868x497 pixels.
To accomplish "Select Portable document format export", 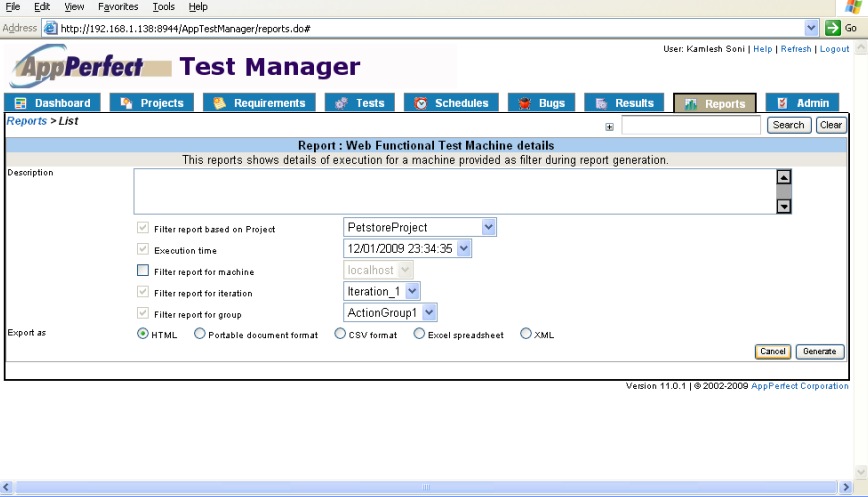I will [x=200, y=334].
